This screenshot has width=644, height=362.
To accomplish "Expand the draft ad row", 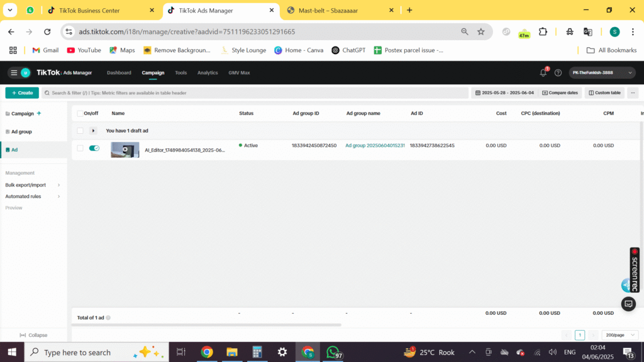I will [94, 131].
